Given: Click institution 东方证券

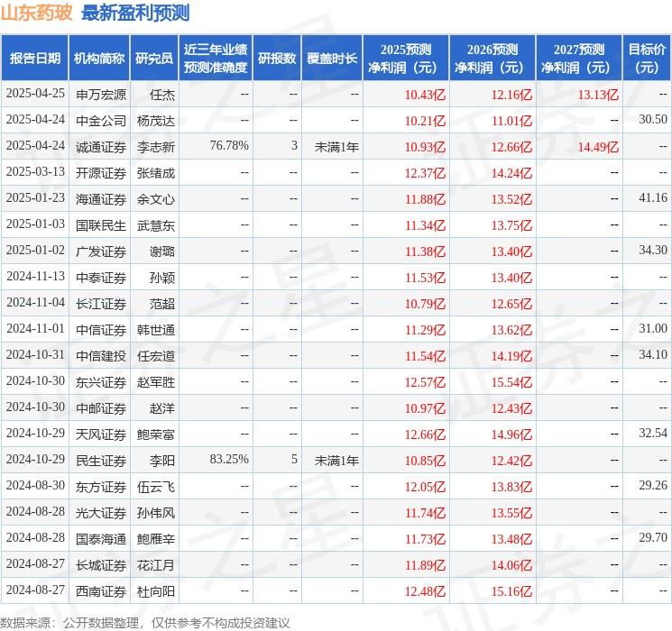Looking at the screenshot, I should tap(101, 486).
